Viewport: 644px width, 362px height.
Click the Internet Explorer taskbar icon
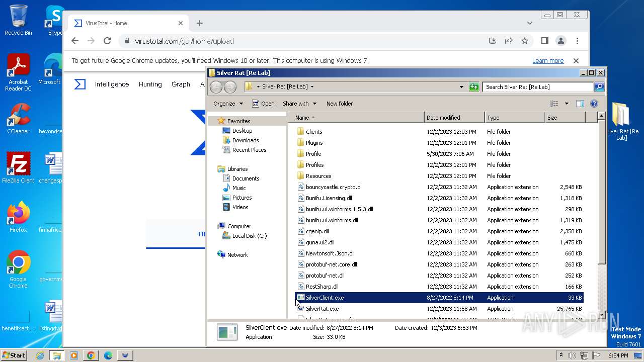pyautogui.click(x=40, y=355)
